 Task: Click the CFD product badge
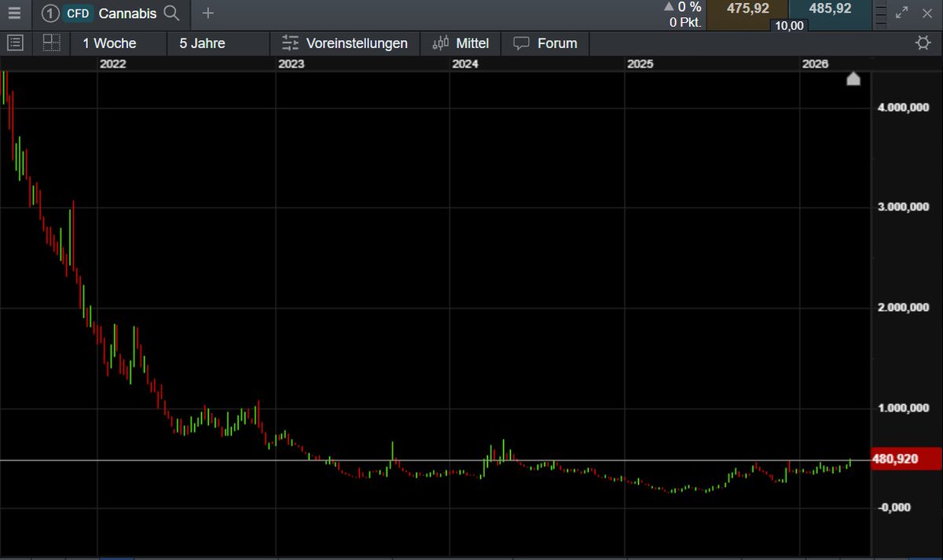tap(78, 13)
